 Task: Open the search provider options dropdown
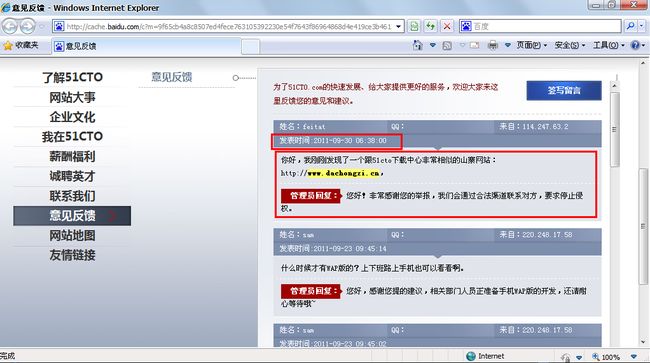642,27
